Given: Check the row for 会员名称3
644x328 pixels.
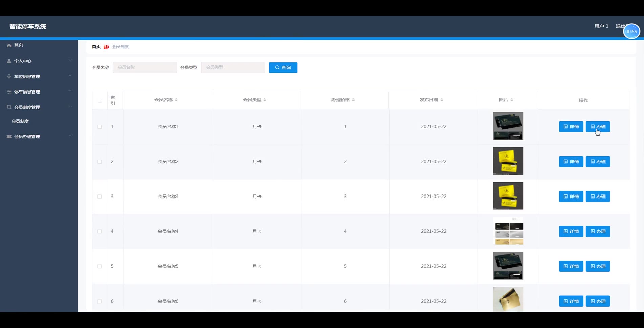Looking at the screenshot, I should (x=100, y=197).
